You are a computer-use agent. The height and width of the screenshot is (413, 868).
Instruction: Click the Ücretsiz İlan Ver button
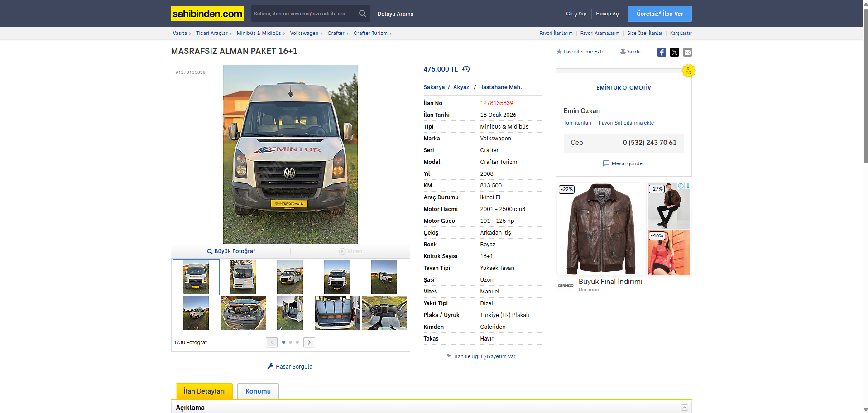660,14
